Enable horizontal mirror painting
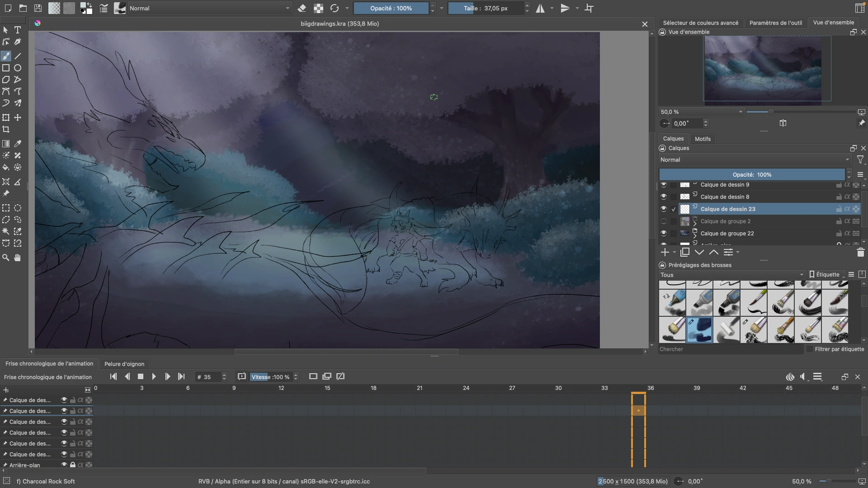Image resolution: width=868 pixels, height=488 pixels. tap(541, 8)
